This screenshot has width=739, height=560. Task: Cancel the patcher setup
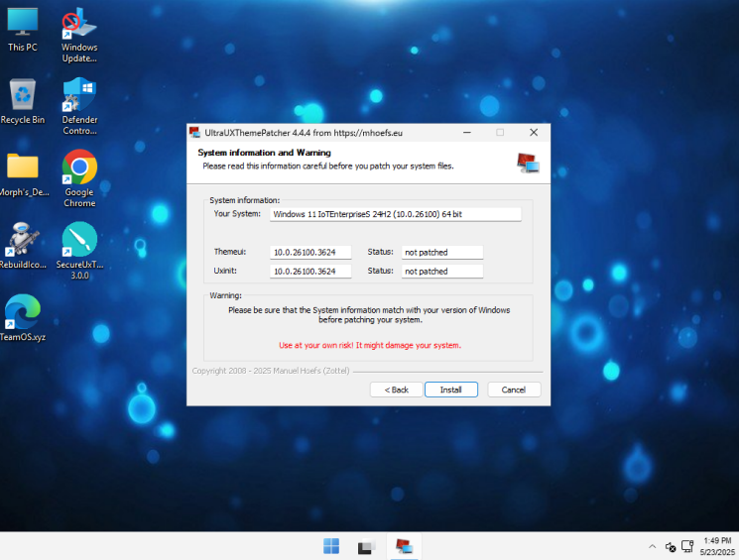[514, 390]
